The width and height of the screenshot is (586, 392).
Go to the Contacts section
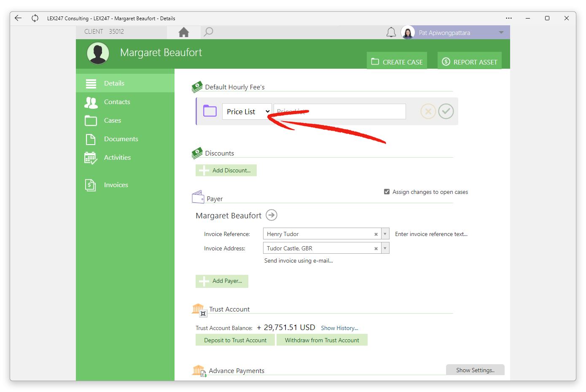117,102
